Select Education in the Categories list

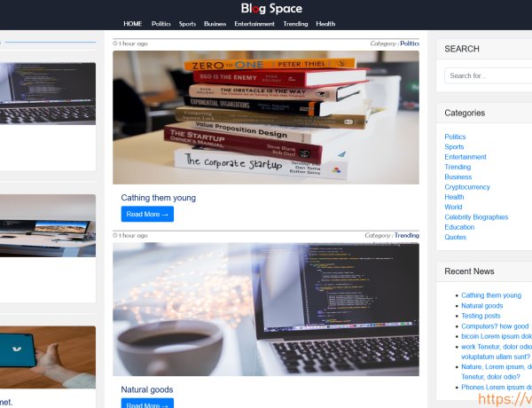(x=459, y=227)
